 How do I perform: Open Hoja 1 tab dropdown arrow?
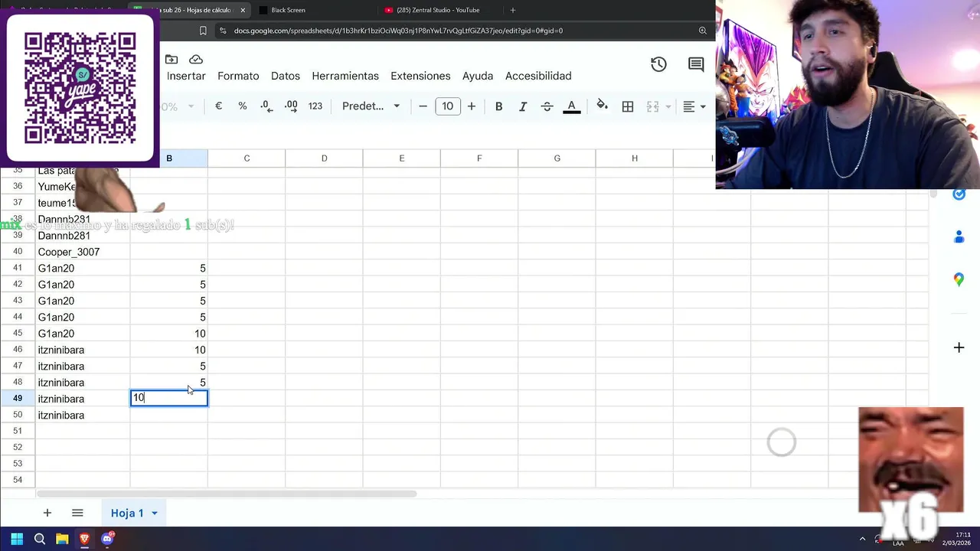click(154, 514)
